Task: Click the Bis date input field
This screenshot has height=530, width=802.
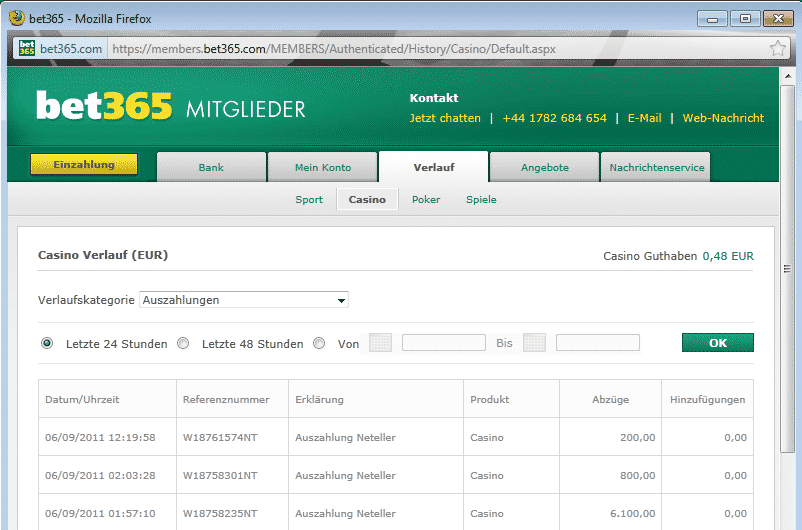Action: tap(598, 343)
